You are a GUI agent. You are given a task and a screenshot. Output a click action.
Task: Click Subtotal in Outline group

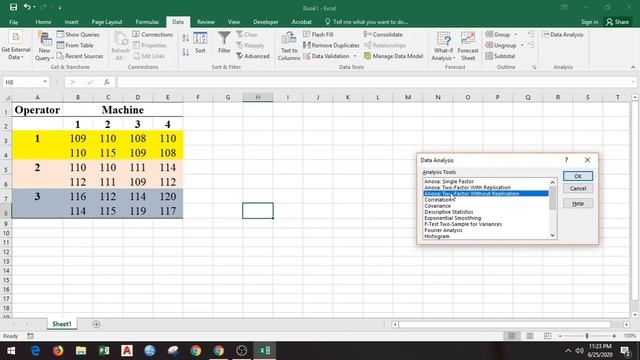500,56
